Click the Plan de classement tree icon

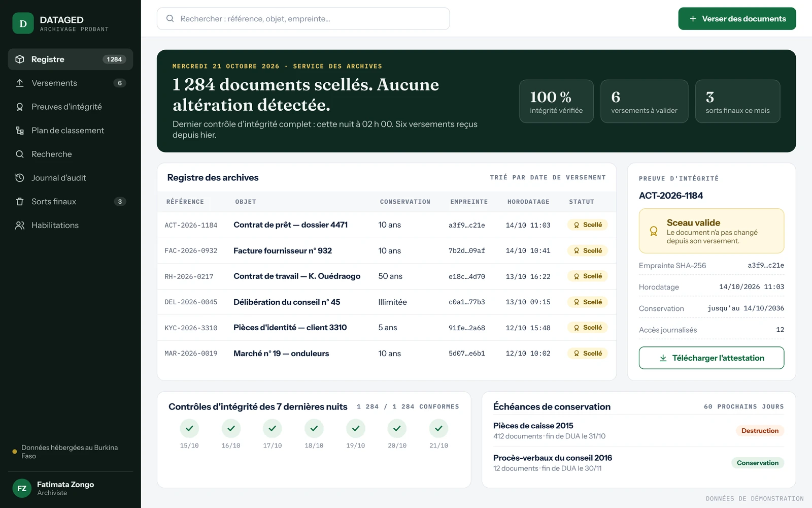(x=20, y=131)
